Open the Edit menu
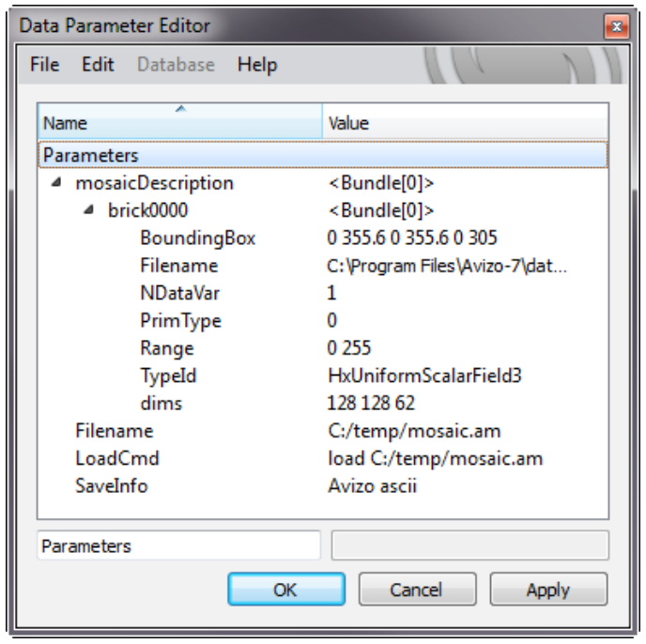646x644 pixels. tap(98, 65)
